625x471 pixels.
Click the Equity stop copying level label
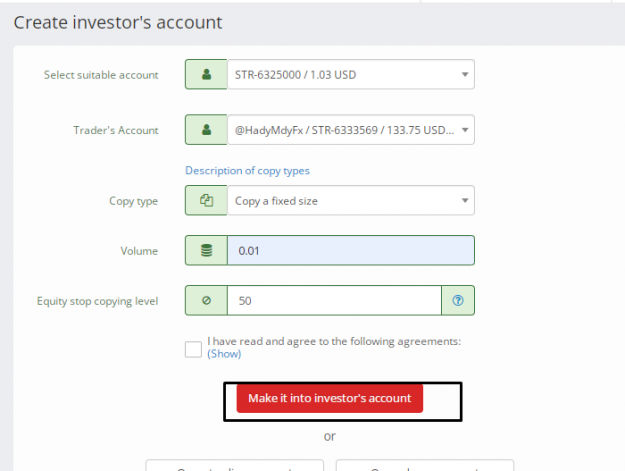click(98, 301)
